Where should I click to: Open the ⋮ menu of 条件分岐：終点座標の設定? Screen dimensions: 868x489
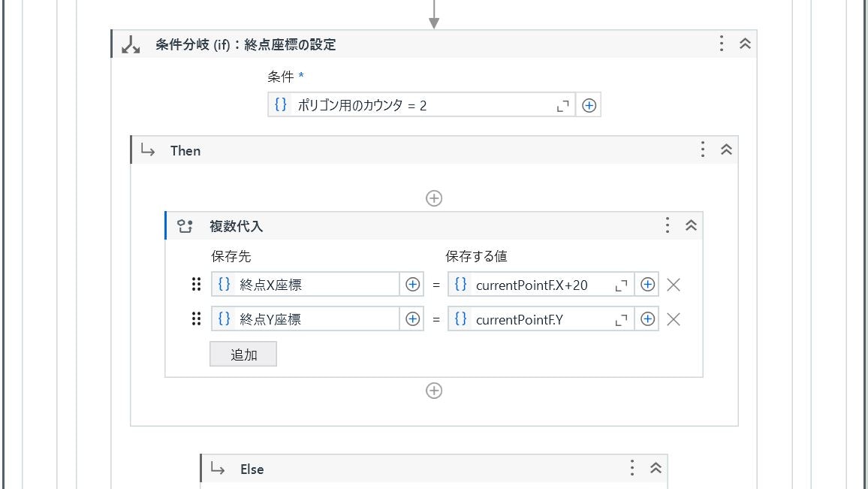[721, 44]
